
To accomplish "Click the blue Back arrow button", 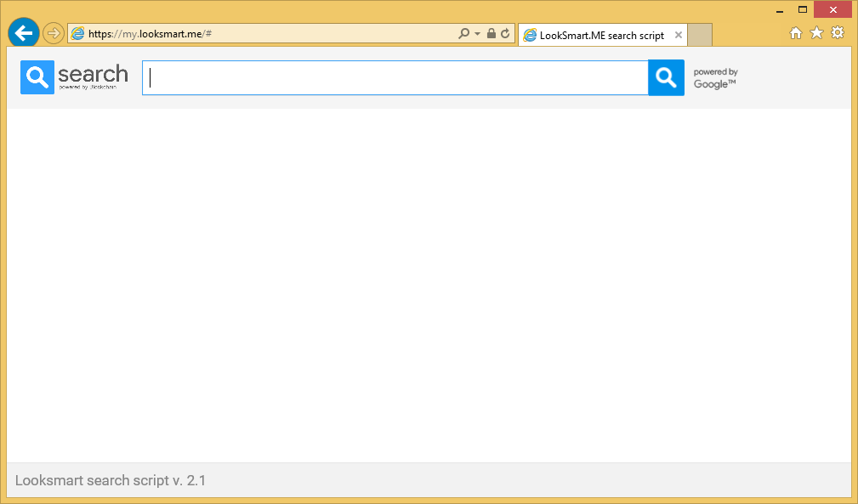I will [24, 33].
